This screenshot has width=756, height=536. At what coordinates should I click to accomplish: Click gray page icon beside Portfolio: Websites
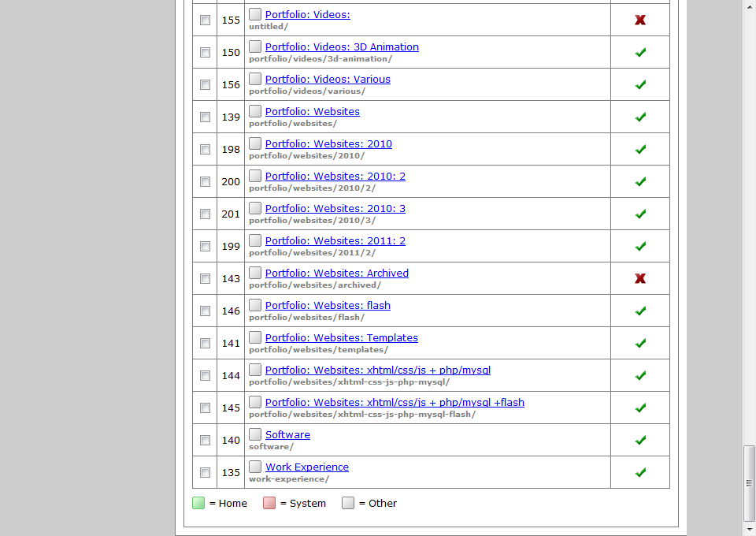pyautogui.click(x=255, y=111)
